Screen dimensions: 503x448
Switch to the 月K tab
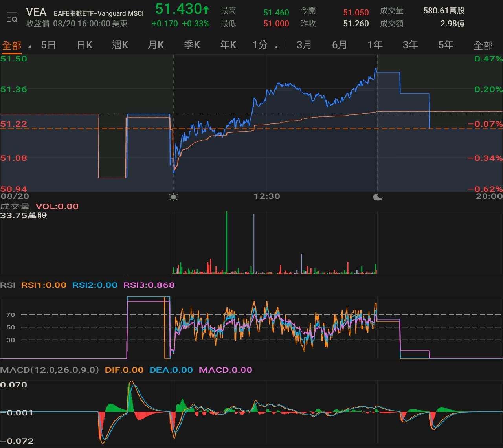pyautogui.click(x=156, y=45)
